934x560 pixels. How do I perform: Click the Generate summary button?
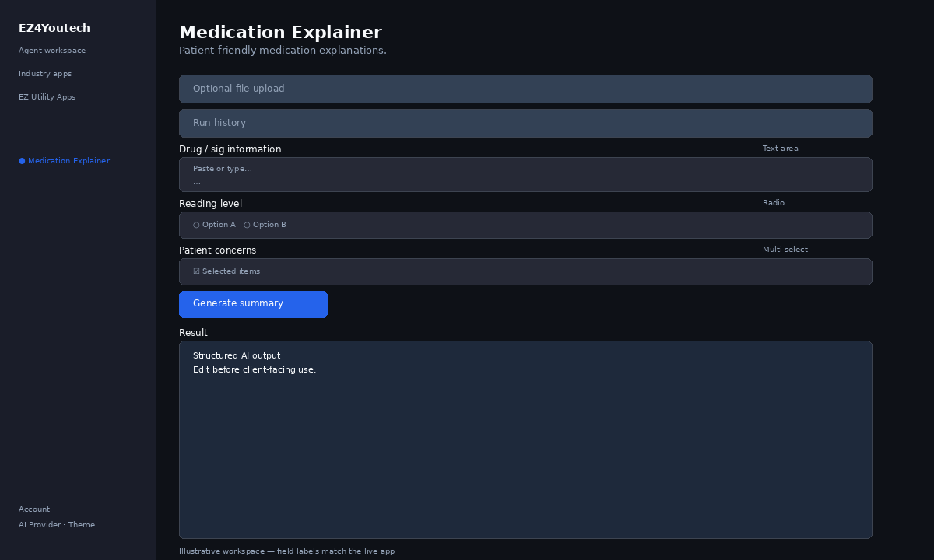click(253, 304)
